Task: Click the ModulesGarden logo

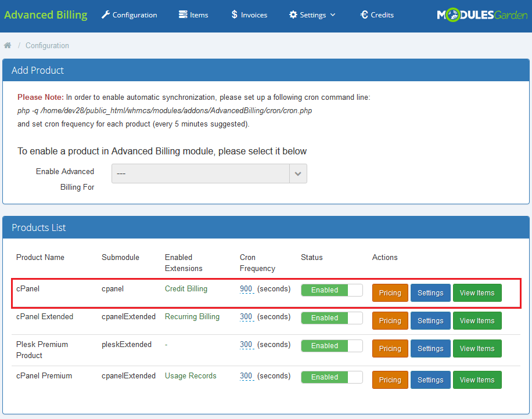Action: pyautogui.click(x=482, y=15)
